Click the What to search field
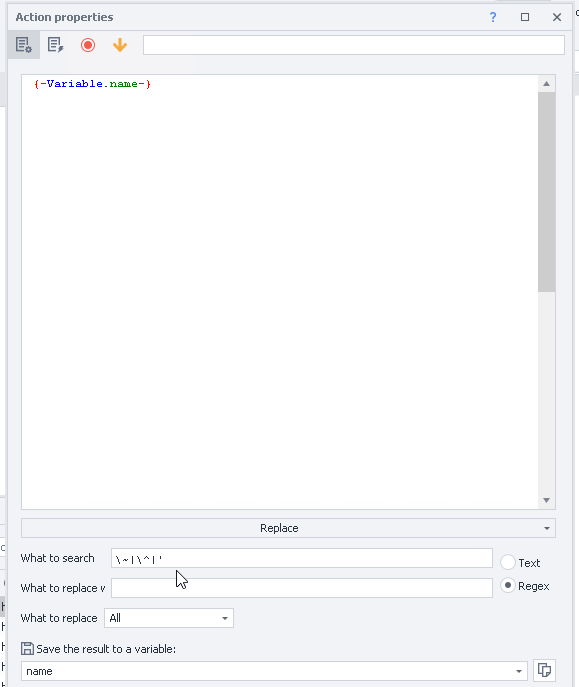The height and width of the screenshot is (687, 579). 302,558
